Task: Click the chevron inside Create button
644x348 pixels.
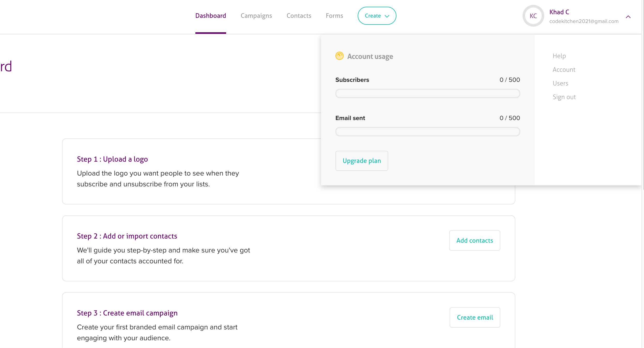Action: 387,16
